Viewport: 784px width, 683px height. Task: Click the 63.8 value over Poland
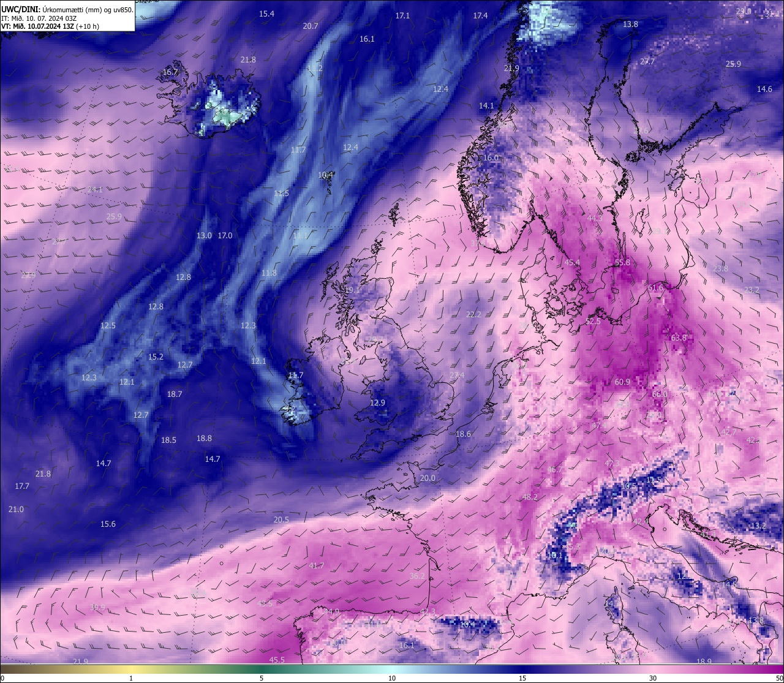pyautogui.click(x=679, y=338)
